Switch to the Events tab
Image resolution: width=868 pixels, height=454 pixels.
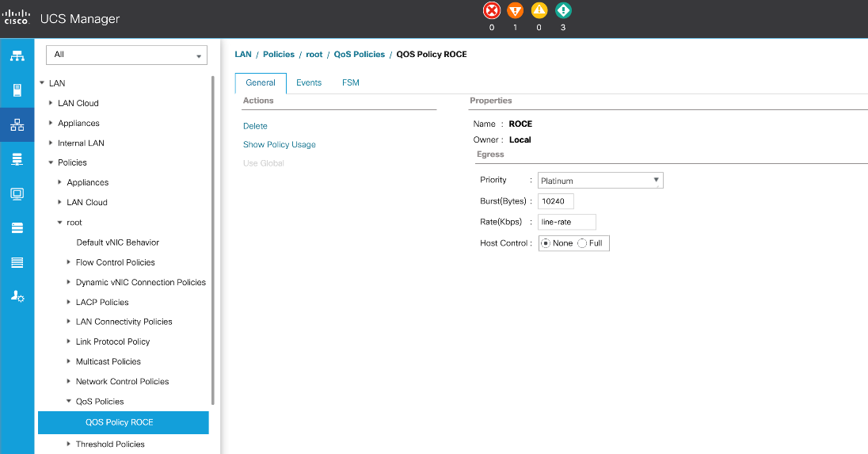click(309, 82)
